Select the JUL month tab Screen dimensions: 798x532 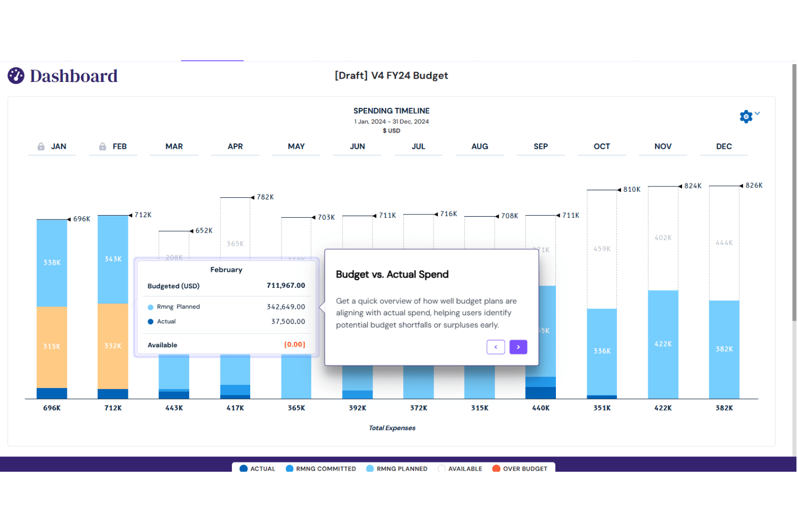click(418, 147)
